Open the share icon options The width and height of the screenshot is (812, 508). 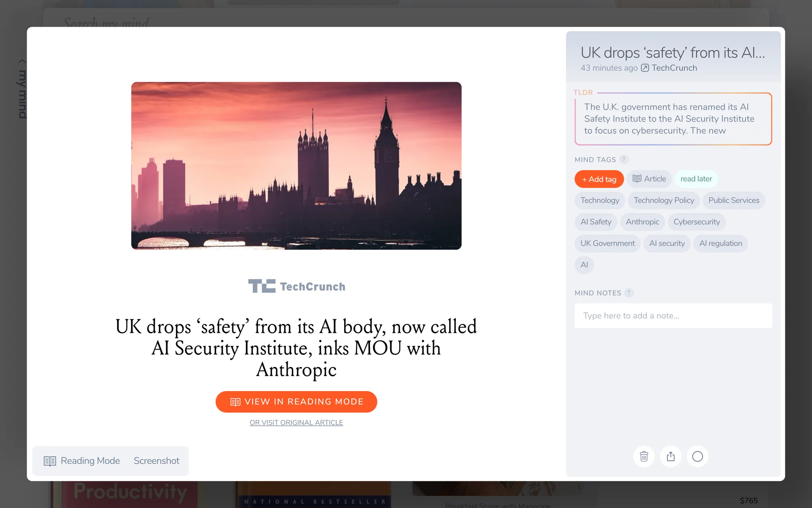[671, 456]
